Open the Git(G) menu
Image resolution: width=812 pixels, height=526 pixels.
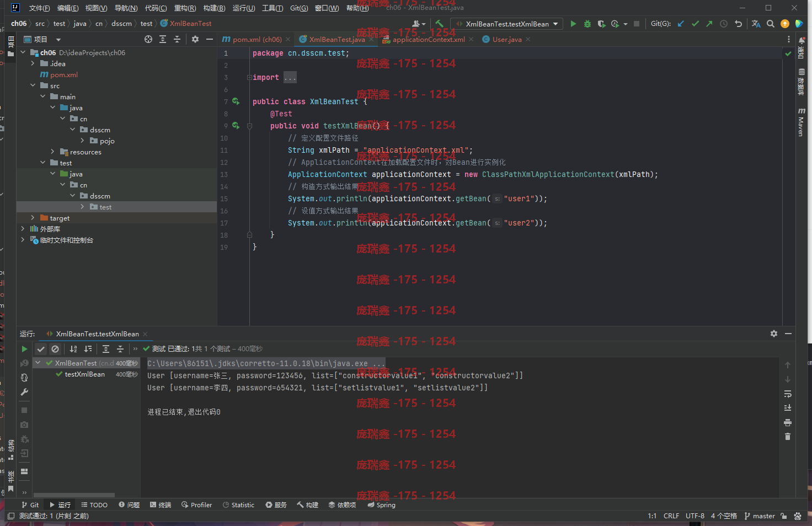click(299, 8)
